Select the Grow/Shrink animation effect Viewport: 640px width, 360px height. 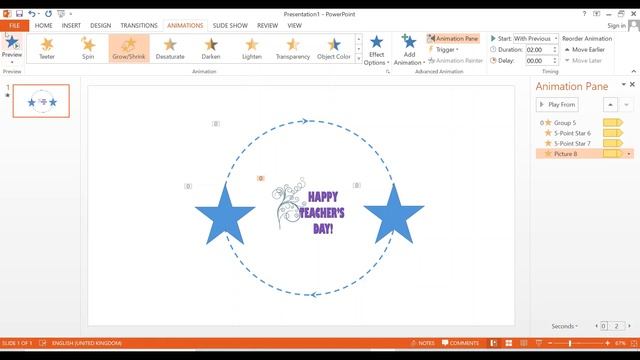click(129, 49)
